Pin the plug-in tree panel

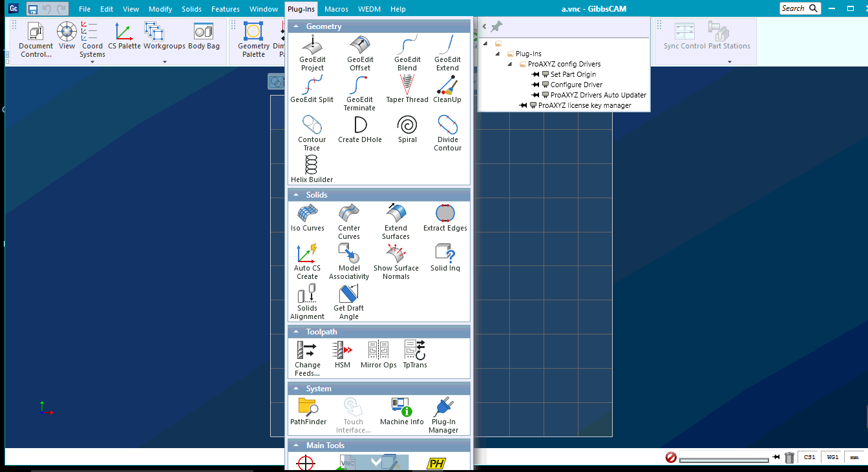click(x=496, y=26)
